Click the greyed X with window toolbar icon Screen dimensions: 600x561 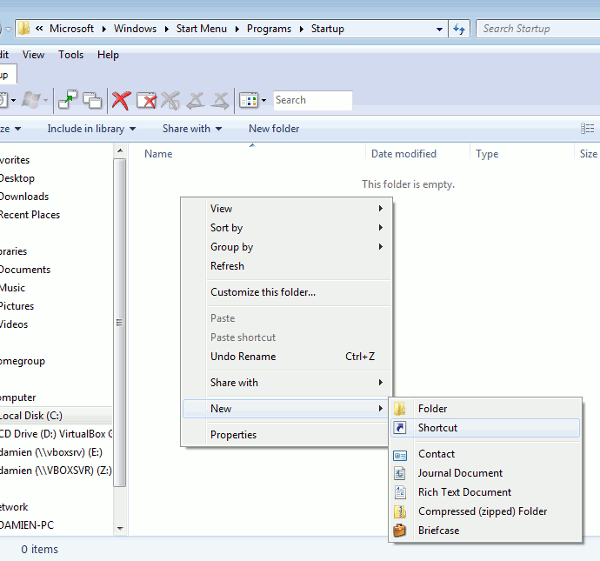click(x=171, y=101)
